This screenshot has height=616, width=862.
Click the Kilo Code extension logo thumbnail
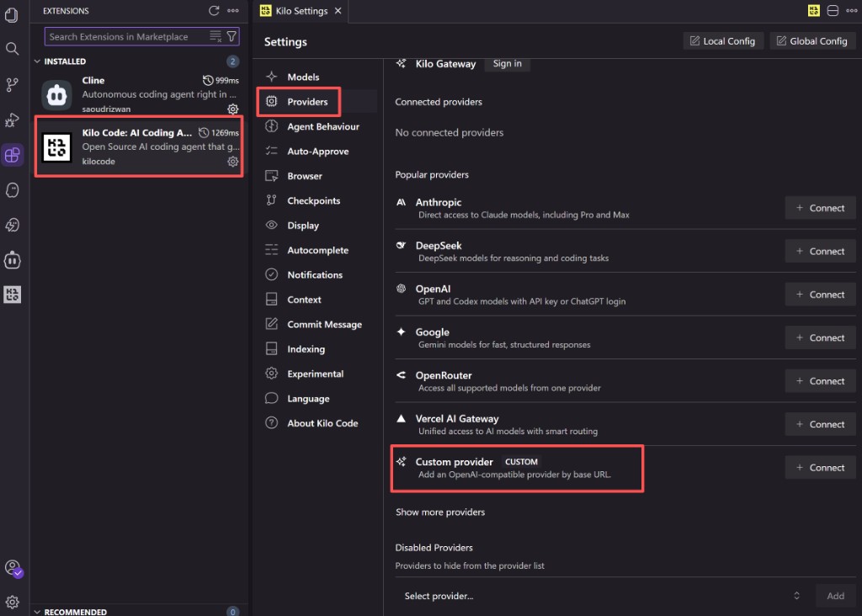56,147
